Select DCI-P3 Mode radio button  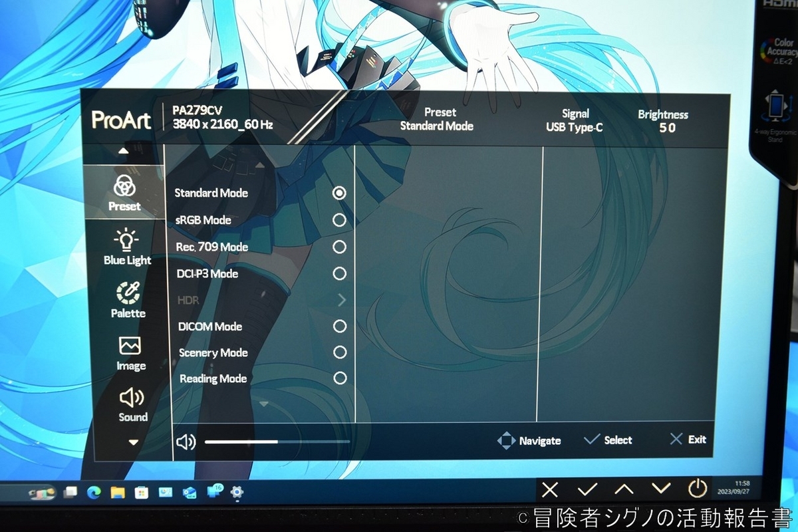tap(339, 273)
